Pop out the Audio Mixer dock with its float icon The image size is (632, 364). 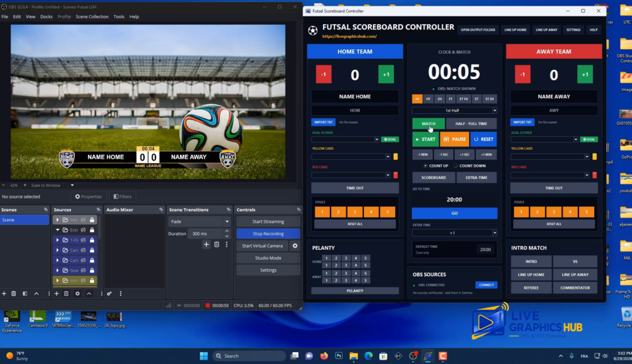coord(161,210)
